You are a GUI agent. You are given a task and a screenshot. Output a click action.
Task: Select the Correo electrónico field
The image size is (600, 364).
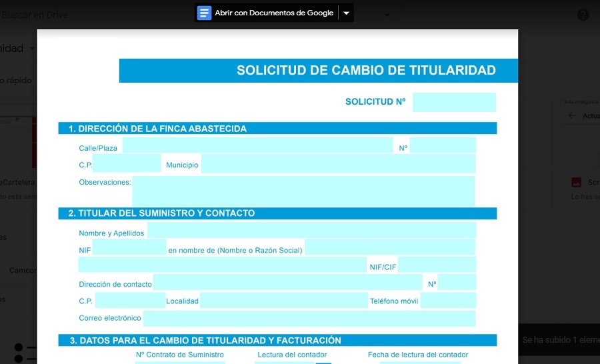(309, 318)
